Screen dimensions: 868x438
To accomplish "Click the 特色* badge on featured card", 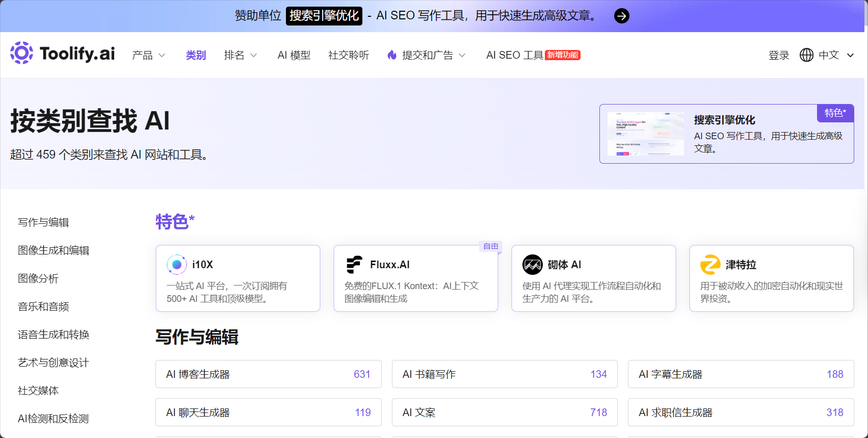I will click(835, 113).
